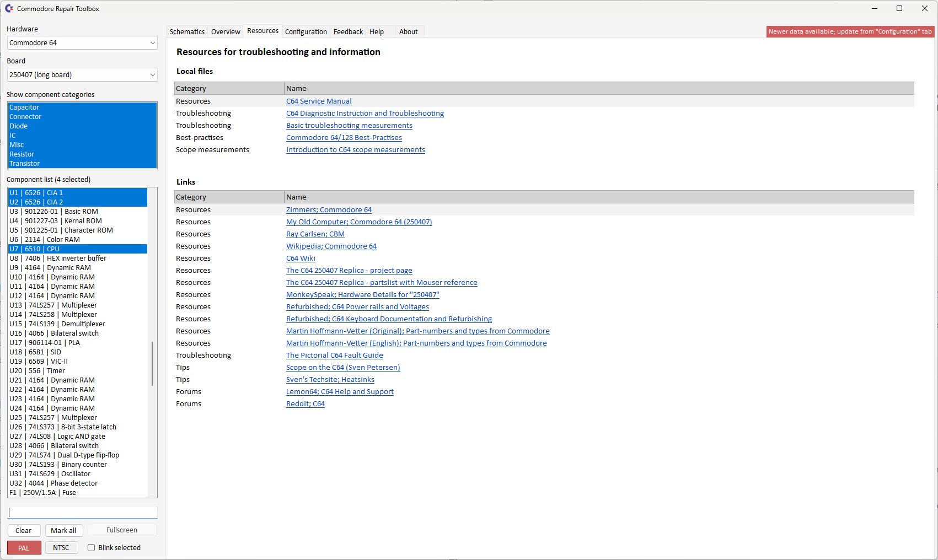Open Lemon64 C64 Help and Support link

point(340,392)
